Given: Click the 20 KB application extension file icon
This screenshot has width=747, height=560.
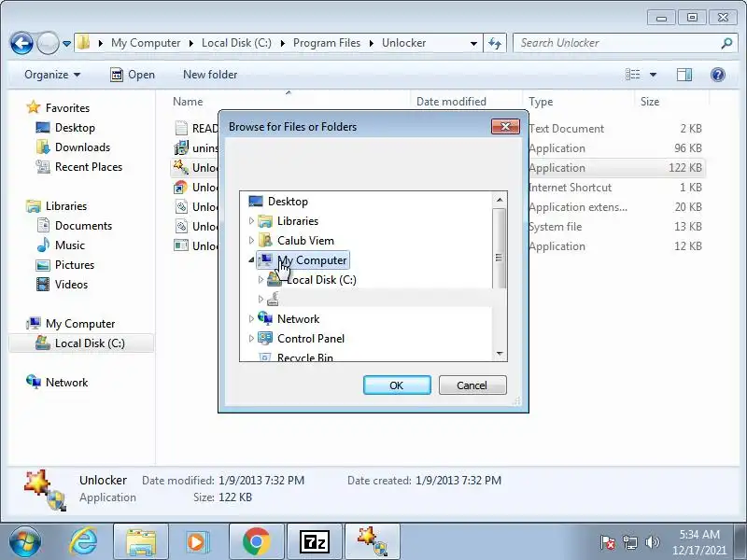Looking at the screenshot, I should 181,206.
